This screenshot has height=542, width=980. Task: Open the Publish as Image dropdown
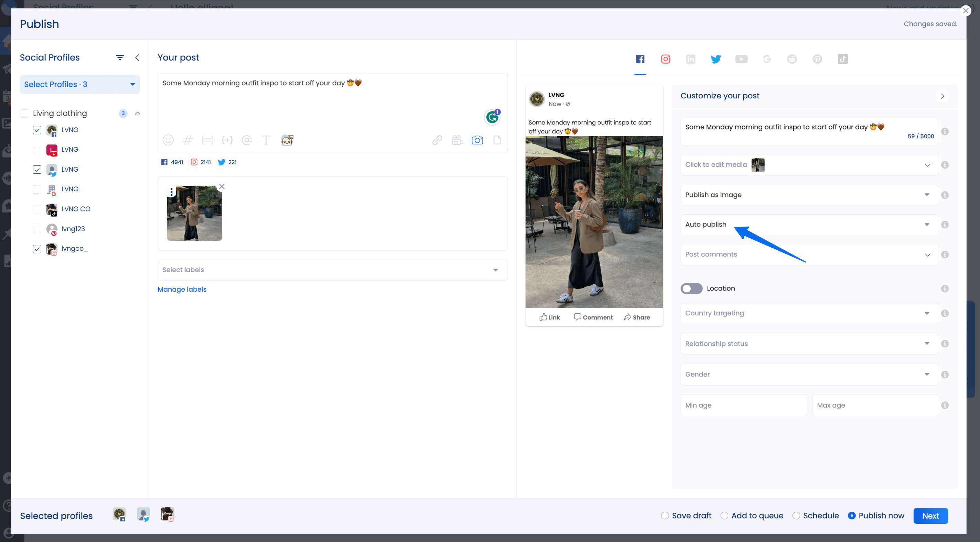pos(809,195)
